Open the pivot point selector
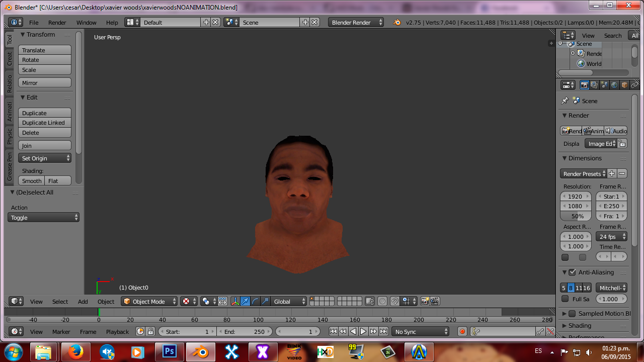The width and height of the screenshot is (644, 362). [208, 301]
